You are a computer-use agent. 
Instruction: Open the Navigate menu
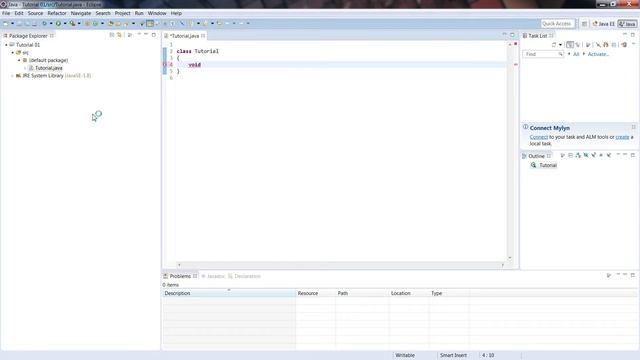(x=81, y=13)
